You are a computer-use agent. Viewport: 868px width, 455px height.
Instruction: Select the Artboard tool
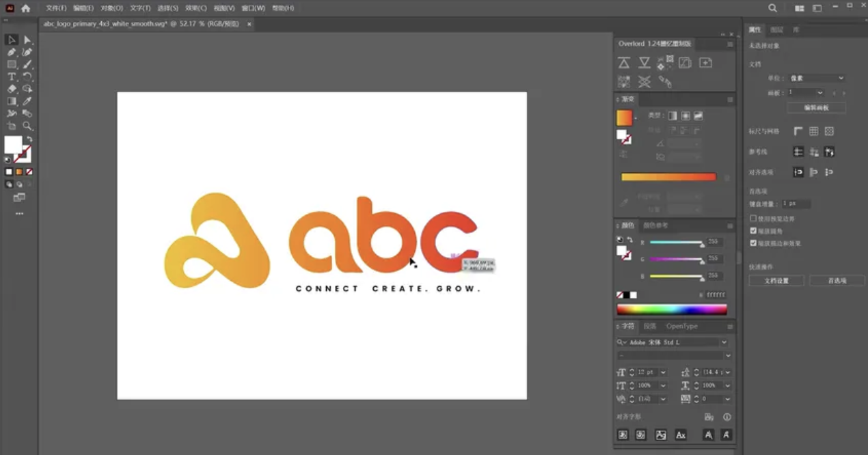click(12, 126)
